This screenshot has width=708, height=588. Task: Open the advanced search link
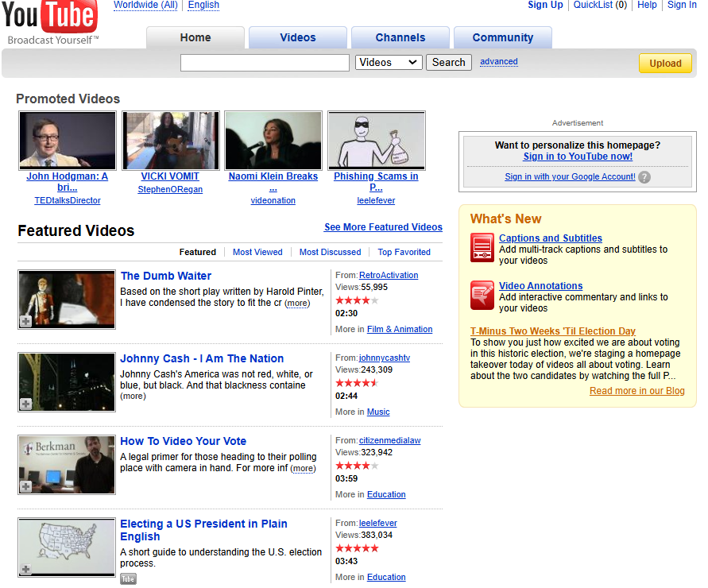(499, 61)
